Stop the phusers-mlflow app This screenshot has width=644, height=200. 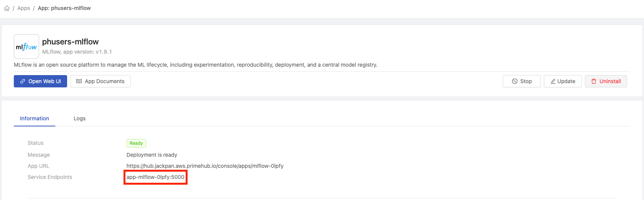[x=522, y=81]
